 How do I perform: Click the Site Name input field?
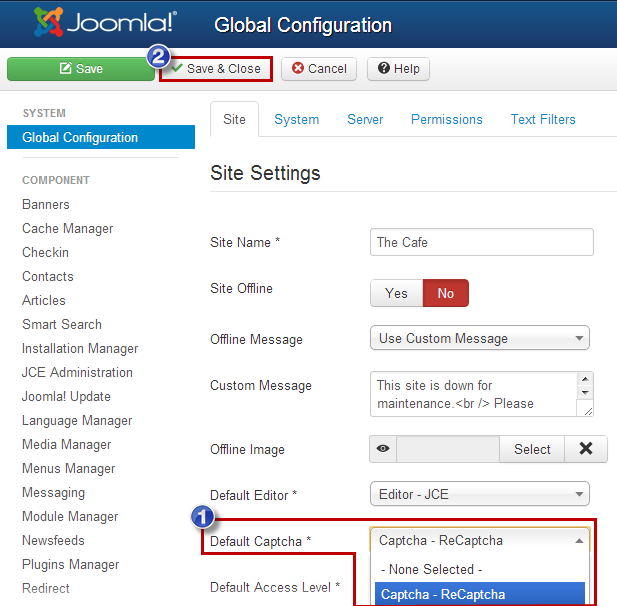point(481,242)
